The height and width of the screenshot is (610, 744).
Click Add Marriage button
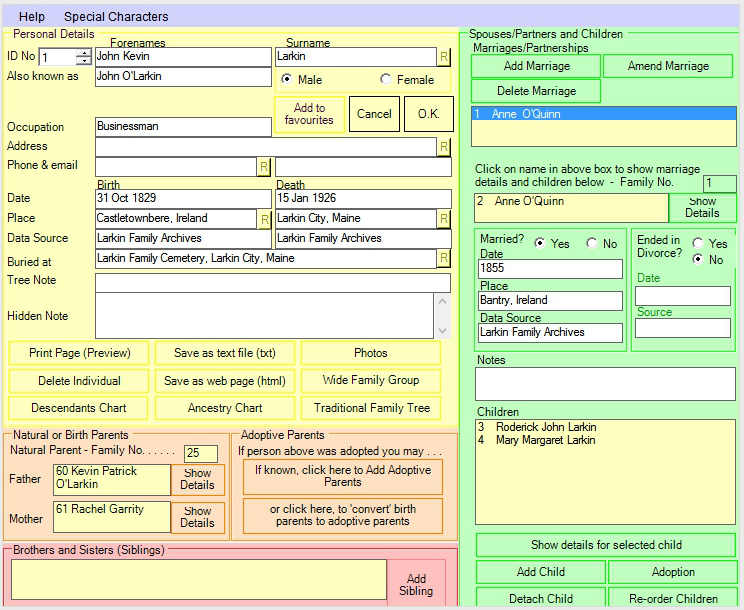(536, 66)
